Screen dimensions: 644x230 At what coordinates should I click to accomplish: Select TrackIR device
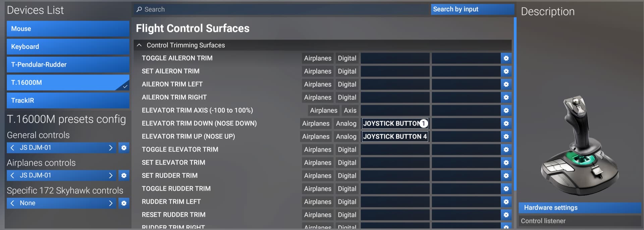tap(68, 100)
